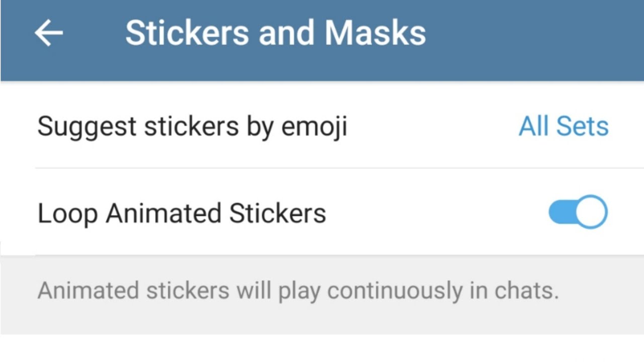Tap the back arrow icon
Image resolution: width=644 pixels, height=362 pixels.
49,33
